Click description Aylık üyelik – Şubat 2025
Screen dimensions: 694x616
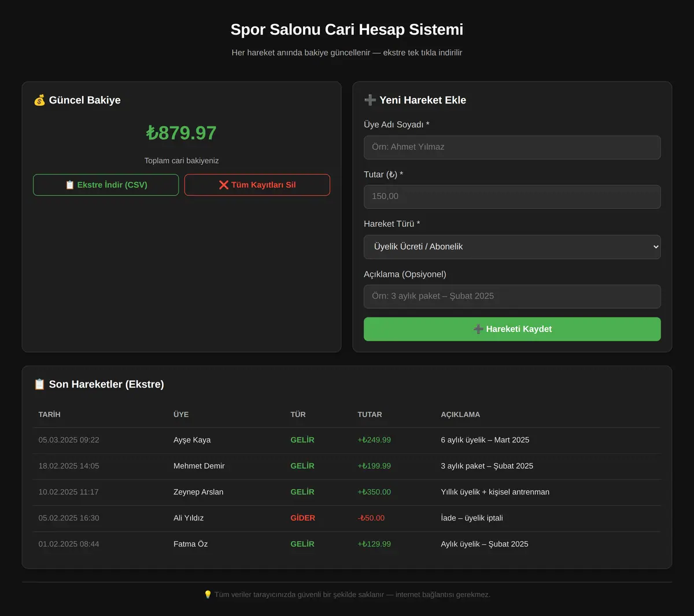coord(485,544)
